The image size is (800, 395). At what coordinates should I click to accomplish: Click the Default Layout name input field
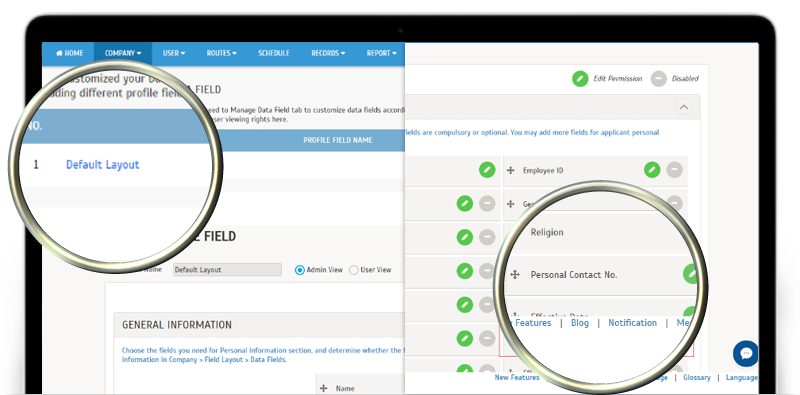pos(227,269)
